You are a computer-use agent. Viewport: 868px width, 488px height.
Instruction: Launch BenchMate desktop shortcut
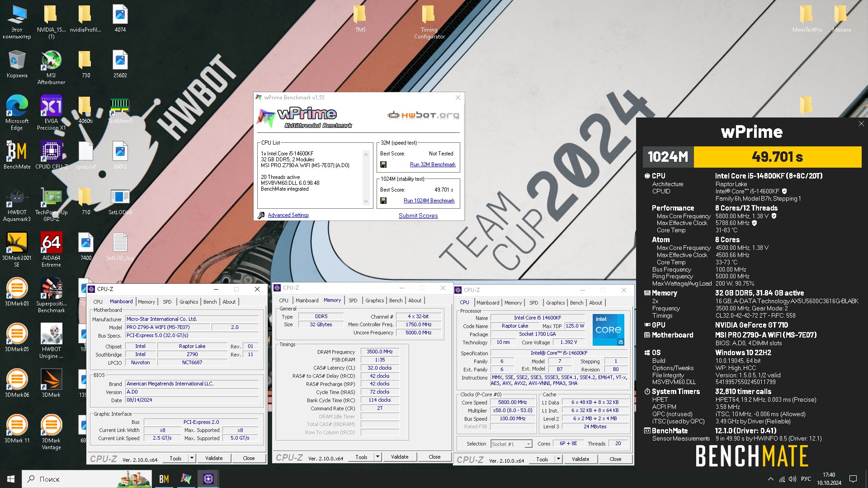coord(17,155)
